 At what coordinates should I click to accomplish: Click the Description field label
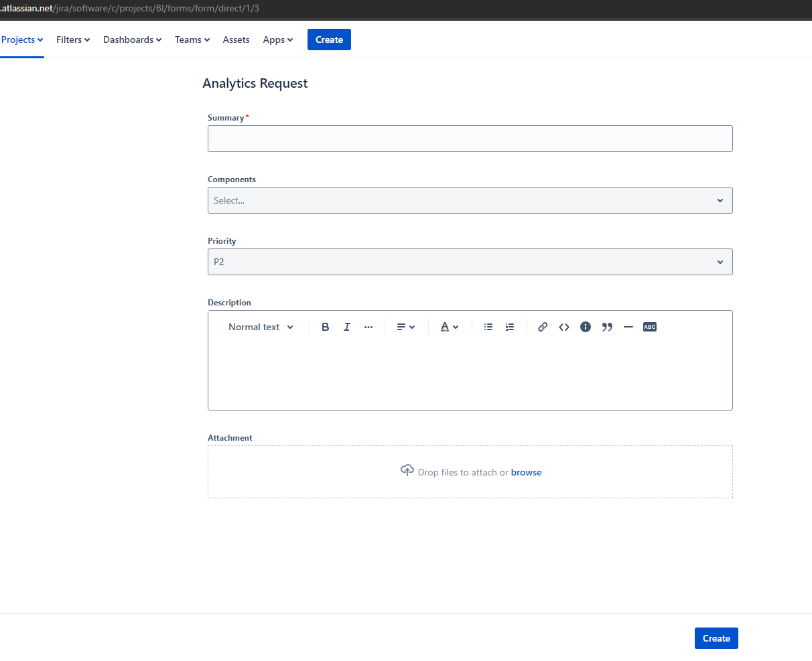click(x=229, y=303)
